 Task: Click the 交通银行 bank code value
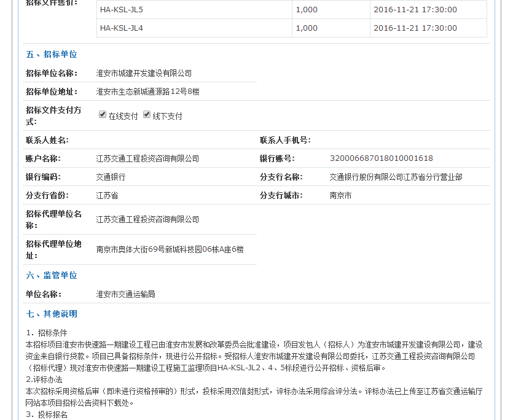pos(111,177)
